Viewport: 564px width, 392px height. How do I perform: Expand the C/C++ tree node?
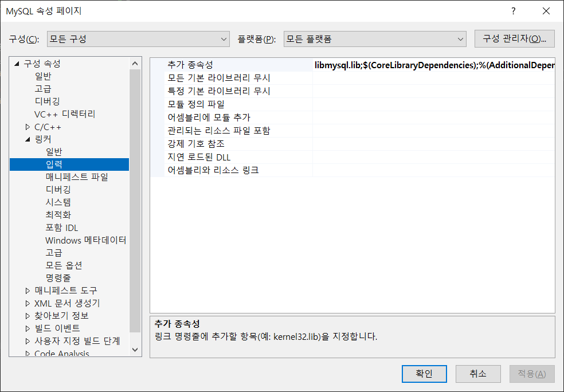(28, 127)
